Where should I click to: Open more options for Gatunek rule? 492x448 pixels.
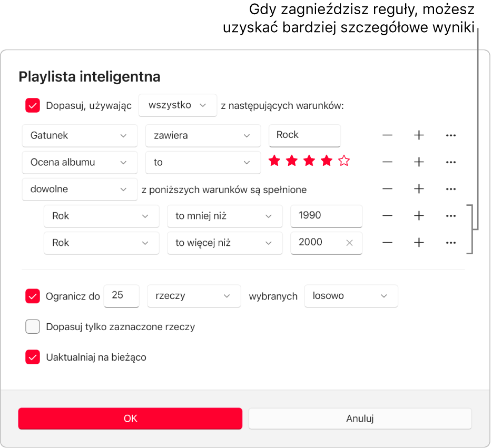coord(450,135)
